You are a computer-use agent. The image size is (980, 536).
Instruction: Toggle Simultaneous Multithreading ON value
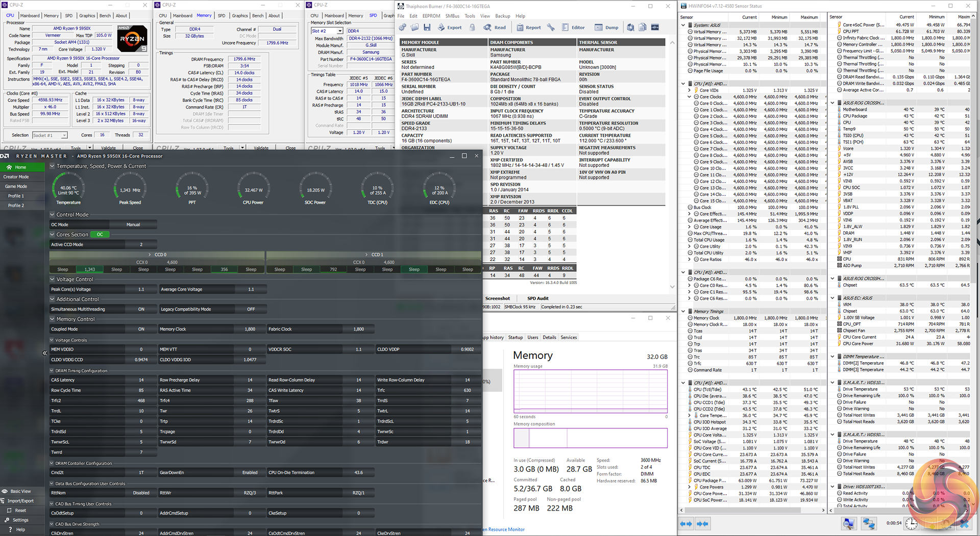[141, 309]
